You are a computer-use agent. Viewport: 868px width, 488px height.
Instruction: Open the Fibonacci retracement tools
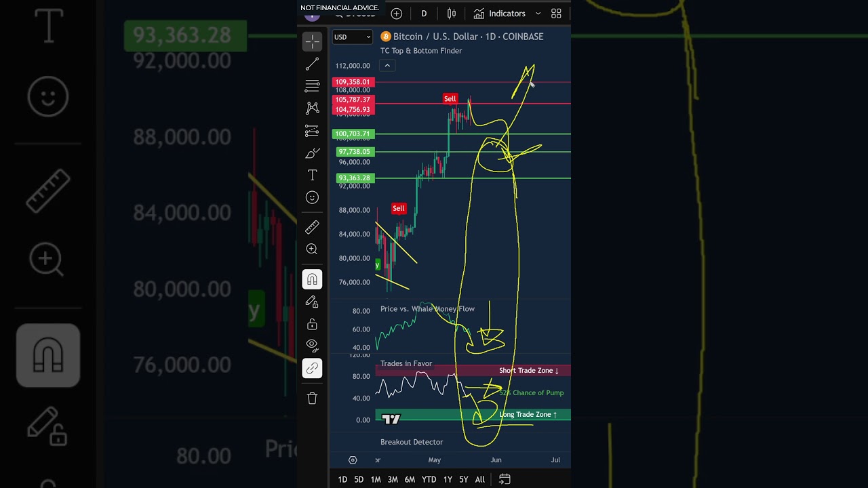click(312, 86)
